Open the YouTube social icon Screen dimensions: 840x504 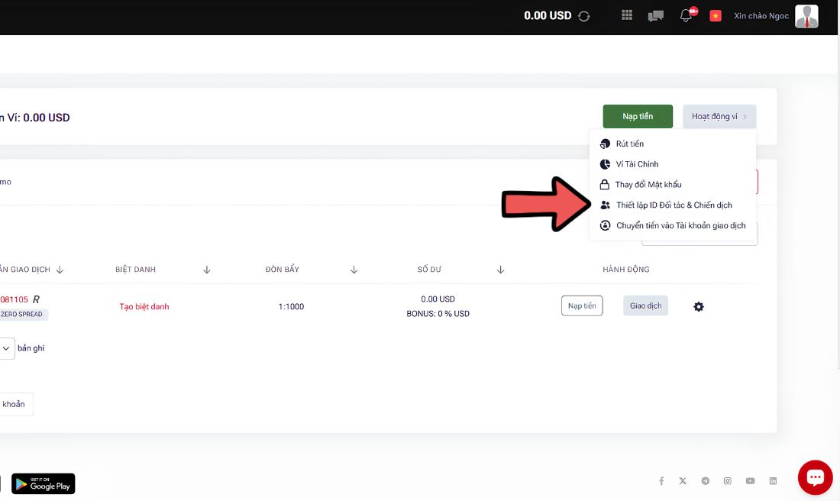[750, 481]
